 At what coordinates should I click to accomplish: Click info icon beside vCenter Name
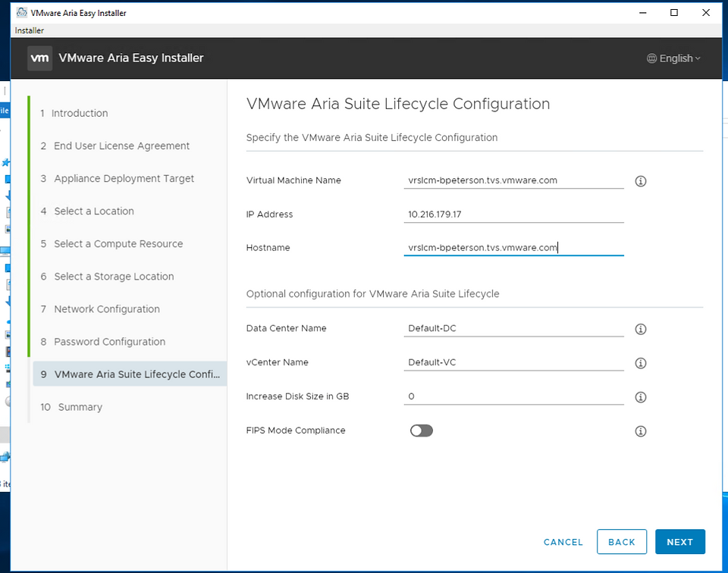pyautogui.click(x=640, y=363)
